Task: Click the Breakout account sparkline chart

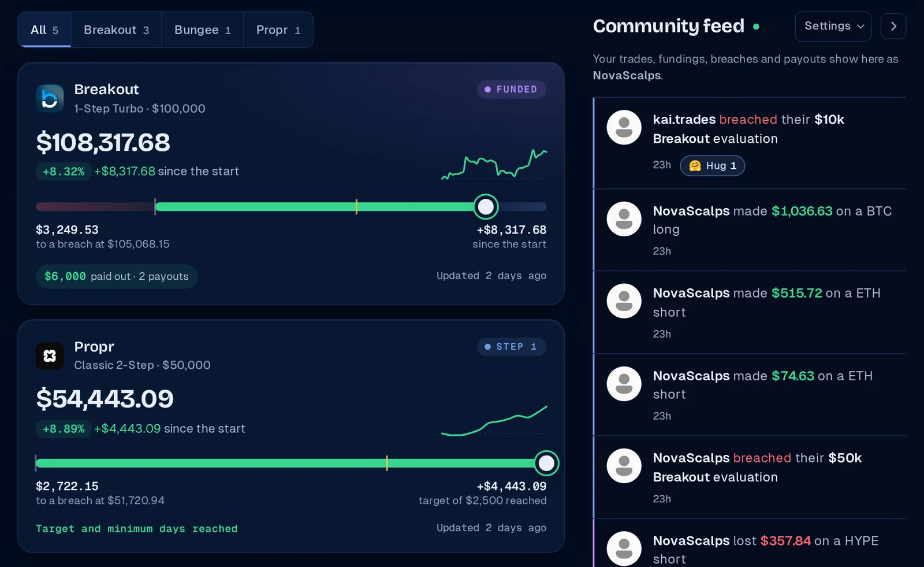Action: click(x=494, y=164)
